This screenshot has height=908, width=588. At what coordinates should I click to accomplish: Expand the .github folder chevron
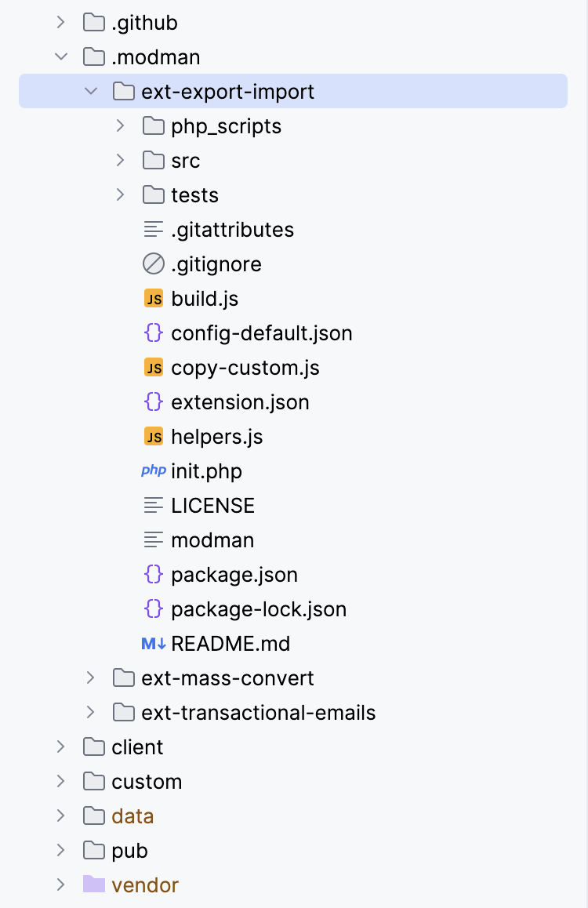point(61,23)
